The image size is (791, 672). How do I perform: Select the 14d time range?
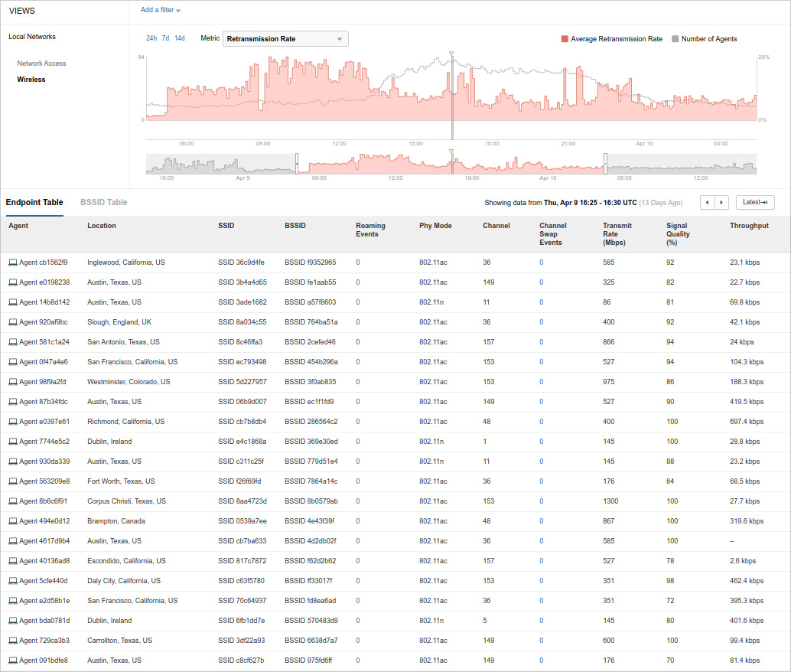click(180, 38)
